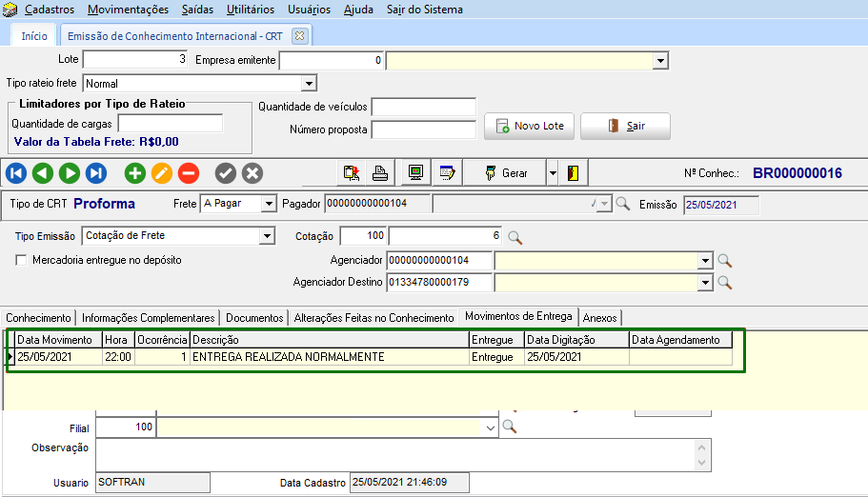This screenshot has height=497, width=868.
Task: Open Agenciador name dropdown
Action: [x=705, y=260]
